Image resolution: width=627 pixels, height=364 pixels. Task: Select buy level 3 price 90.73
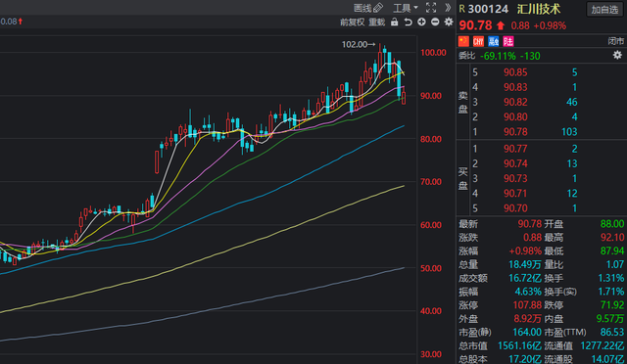tap(515, 178)
